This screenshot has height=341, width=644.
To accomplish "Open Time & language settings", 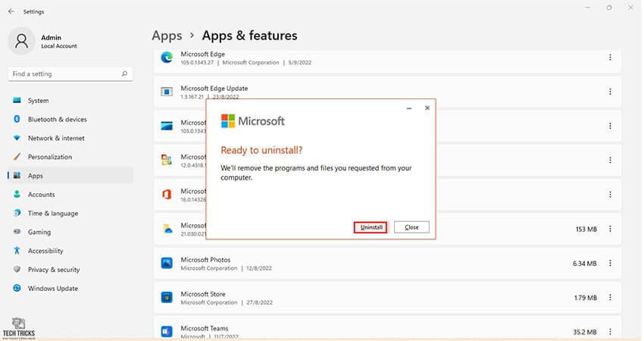I will [x=70, y=214].
